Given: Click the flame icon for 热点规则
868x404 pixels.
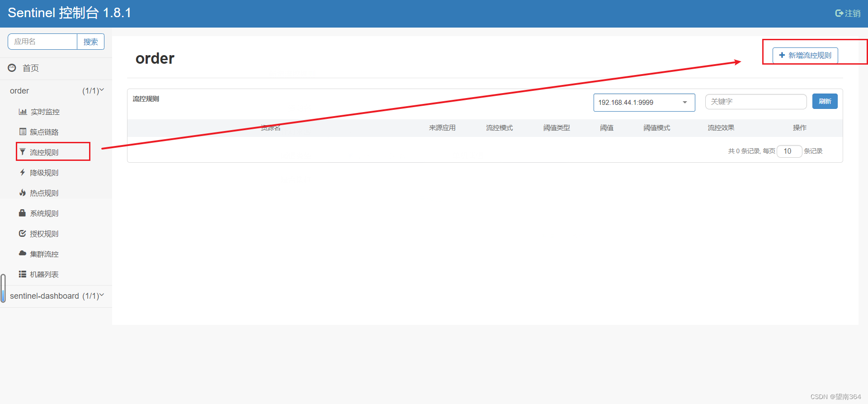Looking at the screenshot, I should point(23,193).
